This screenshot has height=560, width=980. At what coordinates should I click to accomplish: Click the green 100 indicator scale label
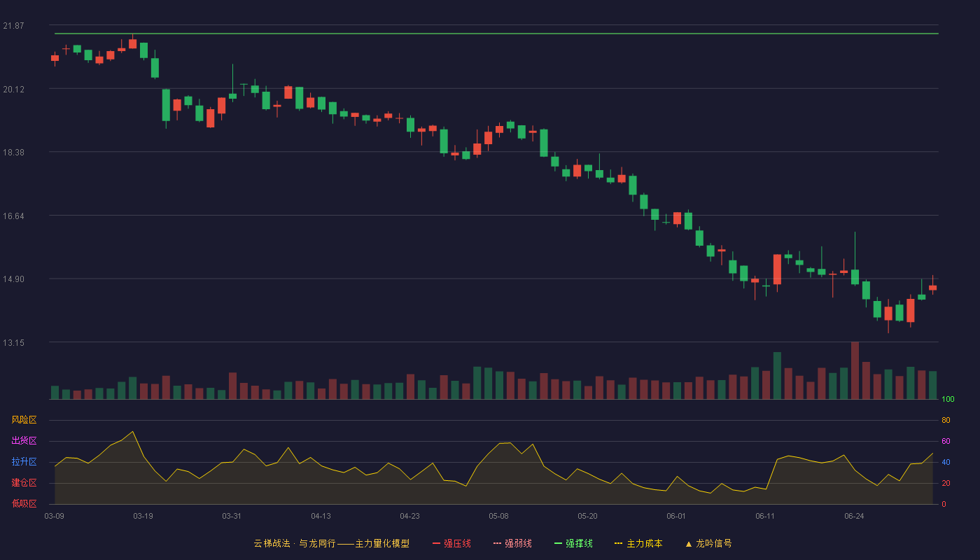(x=948, y=400)
